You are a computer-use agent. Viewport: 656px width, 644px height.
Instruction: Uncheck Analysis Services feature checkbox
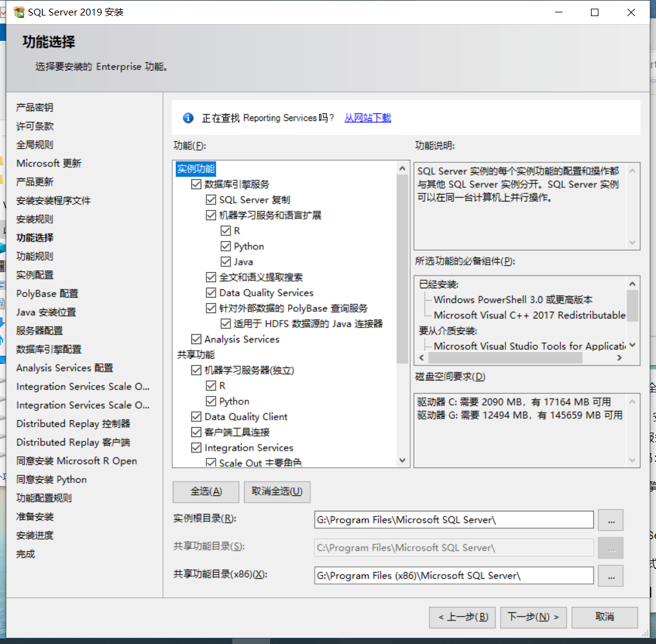(196, 339)
